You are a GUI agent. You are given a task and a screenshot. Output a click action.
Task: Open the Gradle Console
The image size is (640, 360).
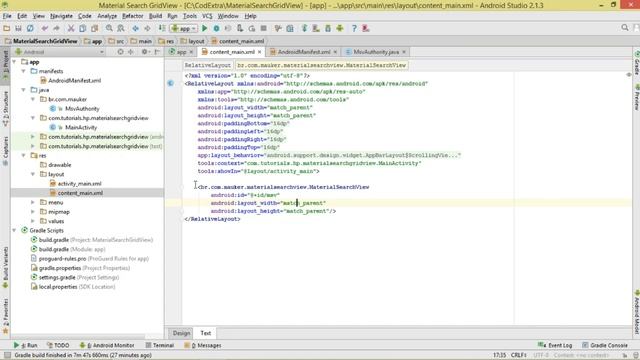(x=605, y=345)
